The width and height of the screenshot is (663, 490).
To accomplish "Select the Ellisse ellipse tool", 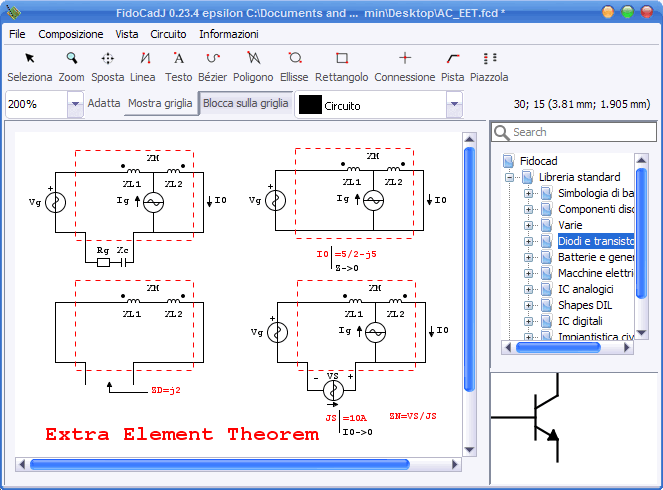I will [x=294, y=65].
